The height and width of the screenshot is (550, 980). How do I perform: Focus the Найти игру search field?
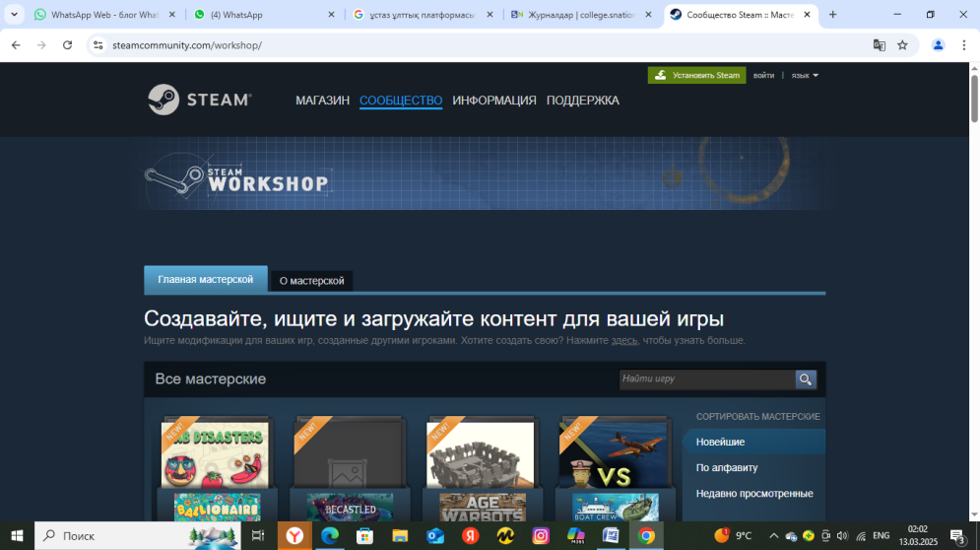point(707,379)
